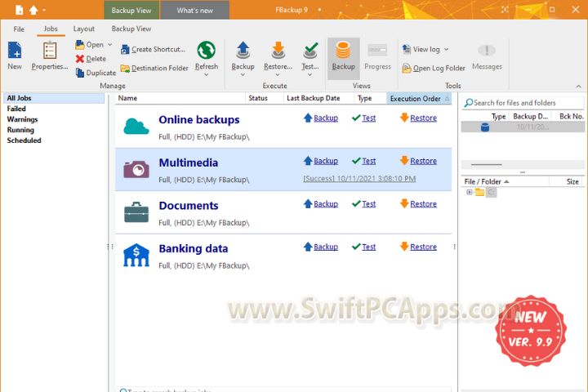
Task: Select the Online backups job title
Action: 199,120
